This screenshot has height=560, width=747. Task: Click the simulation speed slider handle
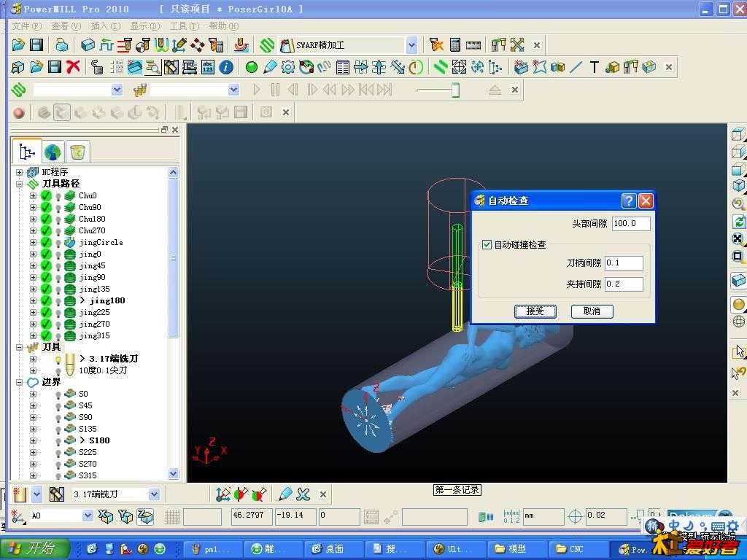[455, 90]
